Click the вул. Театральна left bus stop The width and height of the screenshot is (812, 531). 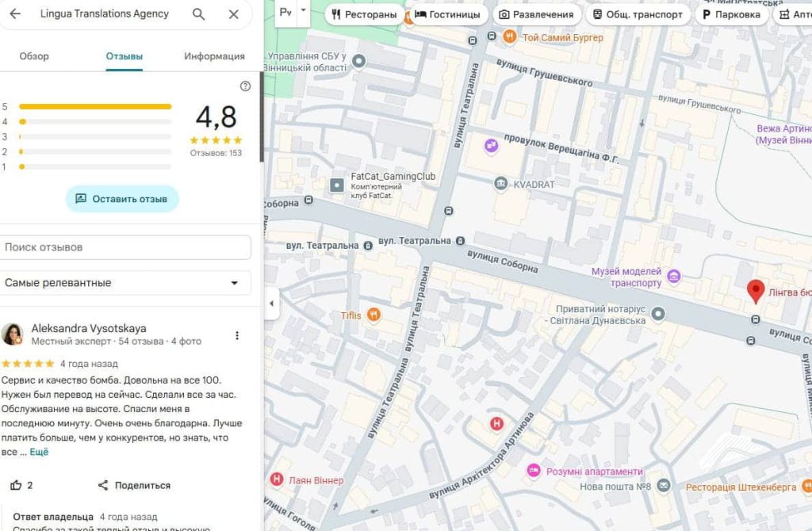coord(368,246)
